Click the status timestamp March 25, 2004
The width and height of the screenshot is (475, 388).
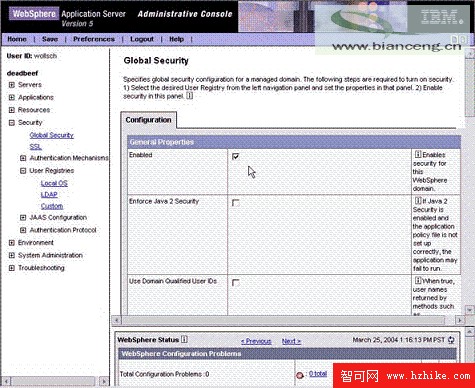pos(399,340)
